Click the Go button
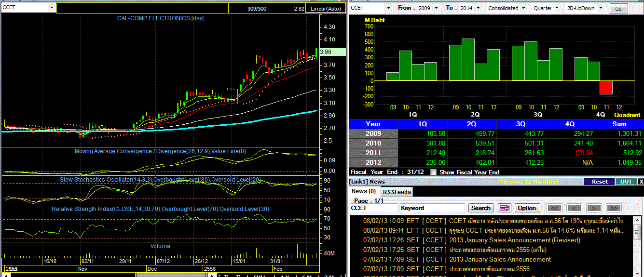Image resolution: width=644 pixels, height=277 pixels. pyautogui.click(x=618, y=9)
